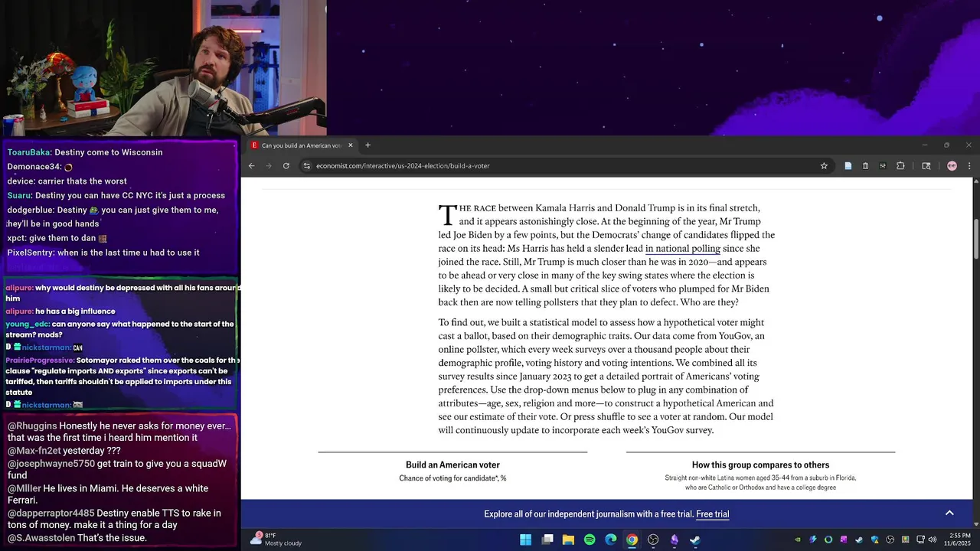Switch to Chrome in the taskbar
This screenshot has width=980, height=551.
632,540
